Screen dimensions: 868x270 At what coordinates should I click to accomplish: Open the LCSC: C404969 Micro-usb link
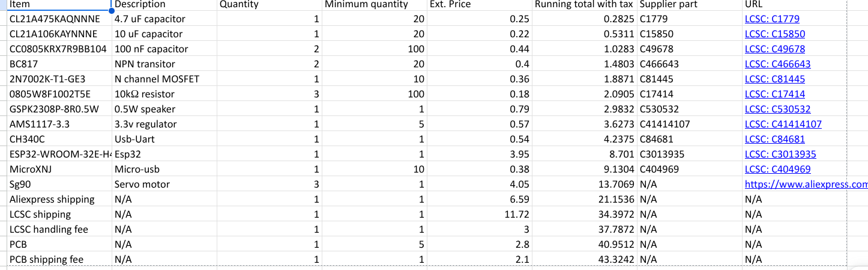pyautogui.click(x=777, y=170)
